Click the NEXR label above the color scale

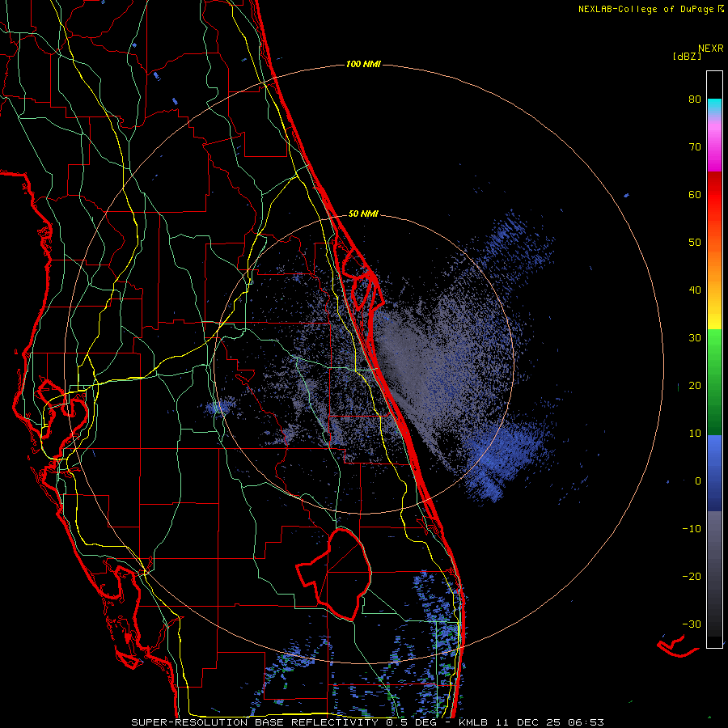tap(710, 49)
